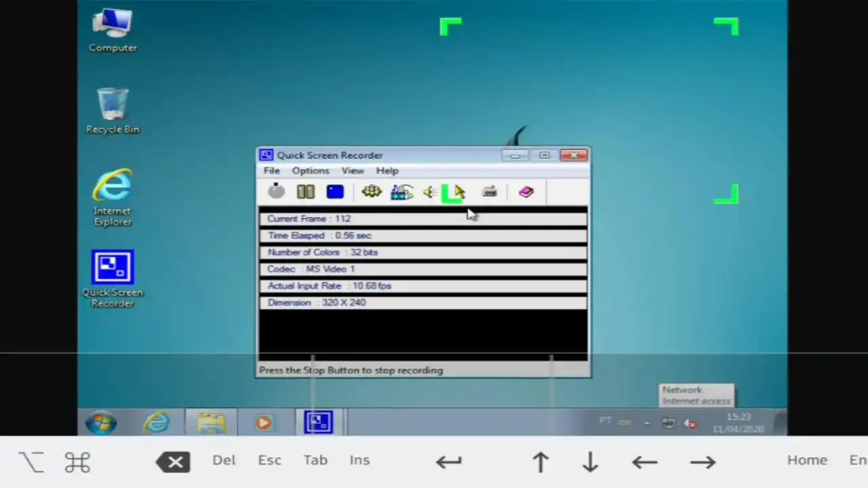Click the Quick Screen Recorder title bar
The width and height of the screenshot is (868, 488).
(380, 155)
